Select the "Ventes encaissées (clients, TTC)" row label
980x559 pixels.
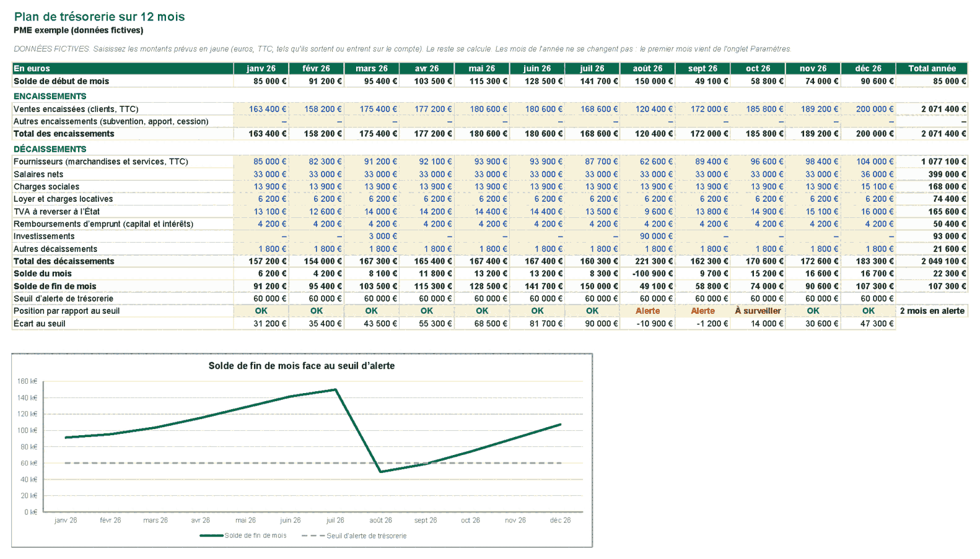[76, 109]
